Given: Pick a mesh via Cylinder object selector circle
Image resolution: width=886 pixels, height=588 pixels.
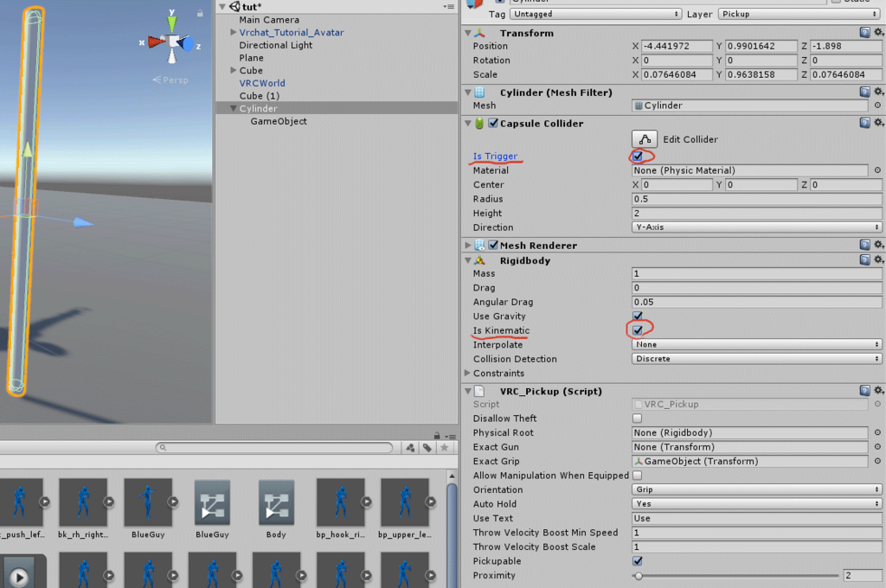Looking at the screenshot, I should (x=877, y=105).
